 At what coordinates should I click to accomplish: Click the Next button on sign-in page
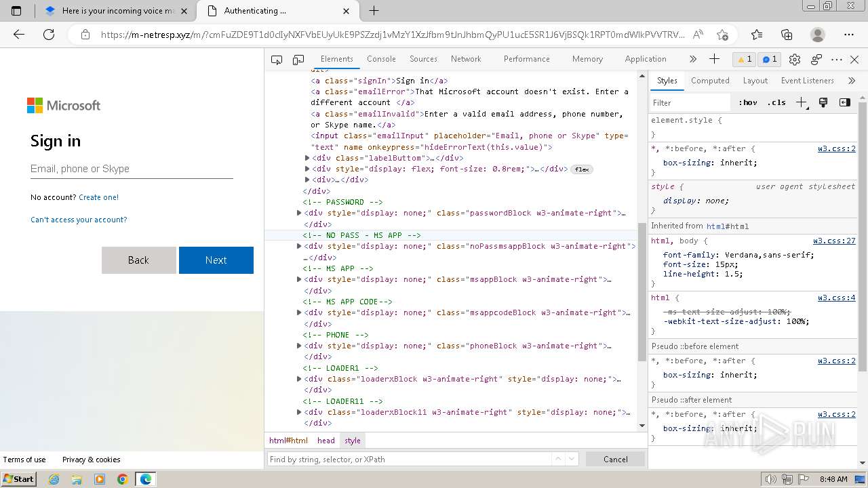(x=216, y=260)
